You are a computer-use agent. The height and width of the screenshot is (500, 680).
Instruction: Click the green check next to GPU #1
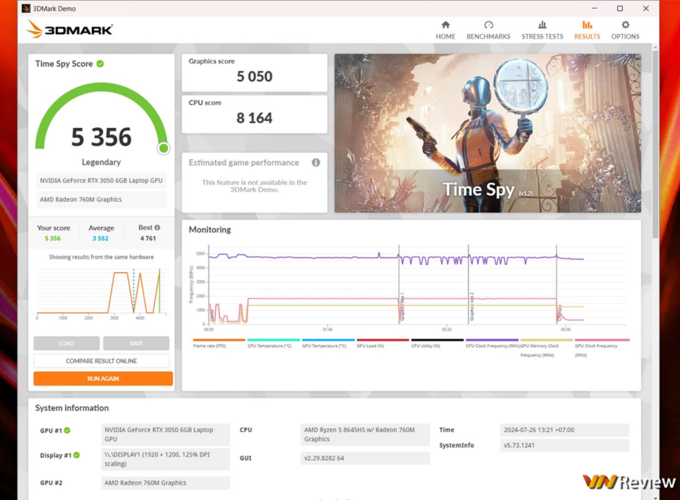67,431
